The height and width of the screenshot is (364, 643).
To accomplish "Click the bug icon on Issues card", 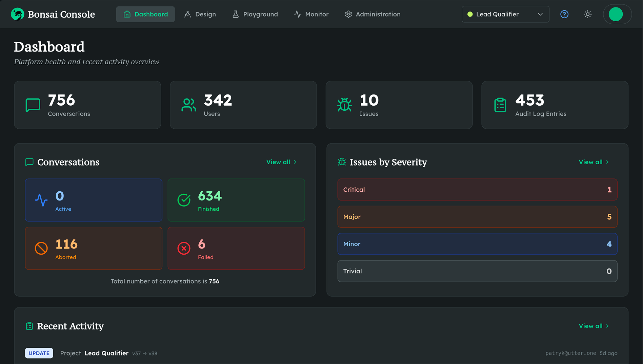I will [344, 105].
